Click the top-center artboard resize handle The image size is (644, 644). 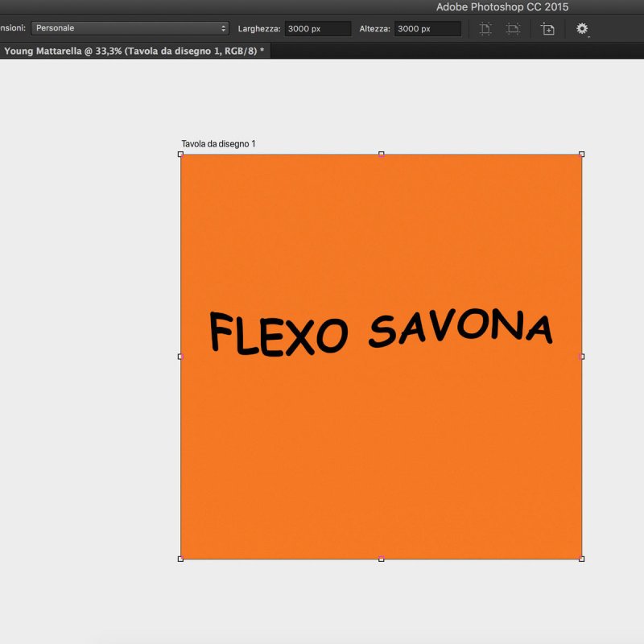tap(381, 154)
